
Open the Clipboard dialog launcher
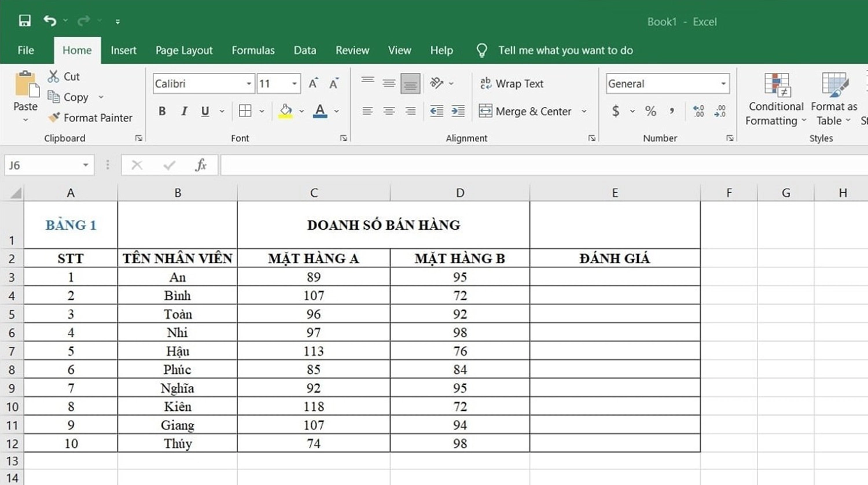tap(138, 138)
